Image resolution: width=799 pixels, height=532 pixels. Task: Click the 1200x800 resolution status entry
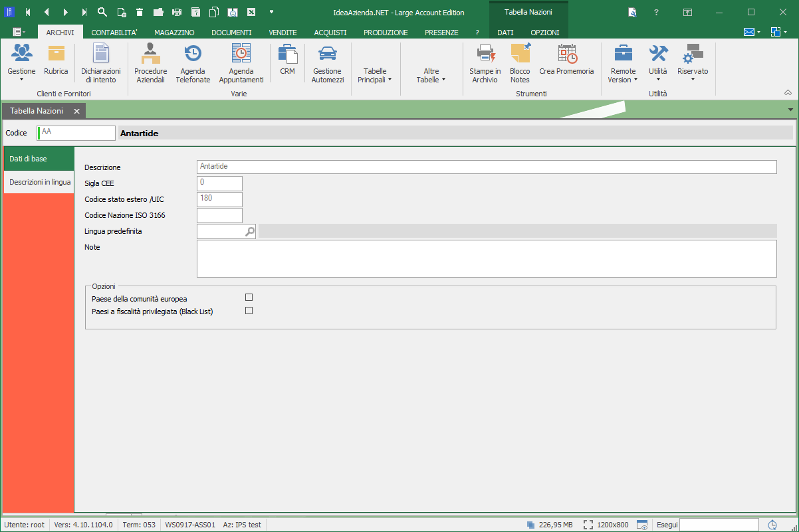(606, 525)
